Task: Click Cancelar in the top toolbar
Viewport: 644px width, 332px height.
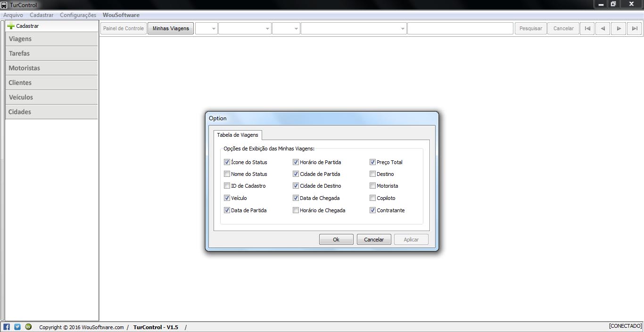Action: pos(563,28)
